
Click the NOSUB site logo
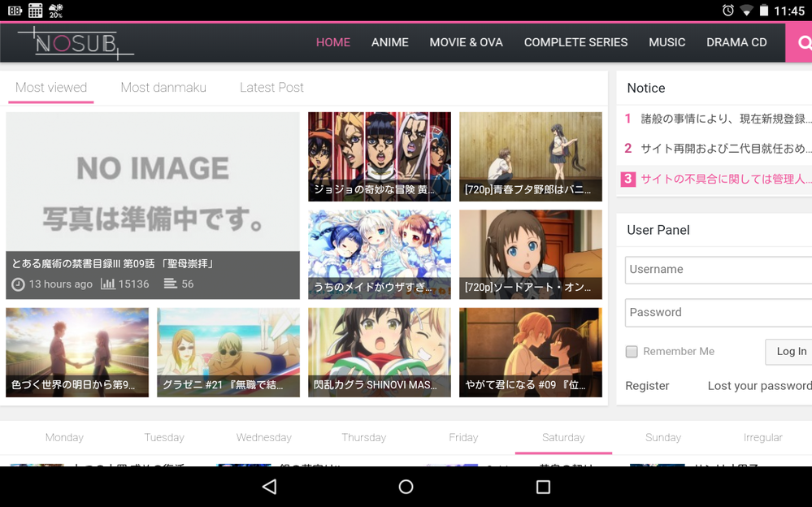75,43
